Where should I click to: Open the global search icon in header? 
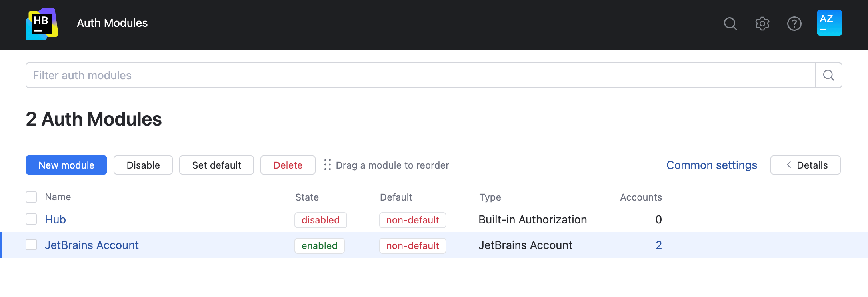click(730, 24)
